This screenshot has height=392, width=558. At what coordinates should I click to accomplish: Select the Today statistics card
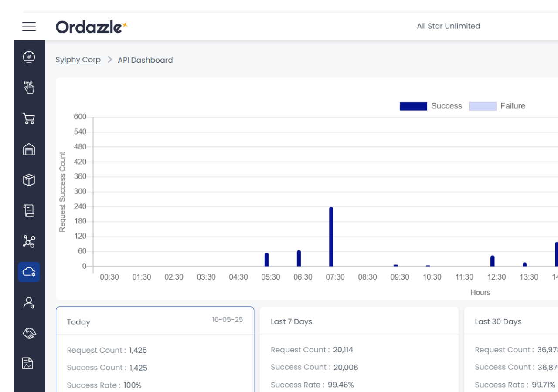(155, 348)
